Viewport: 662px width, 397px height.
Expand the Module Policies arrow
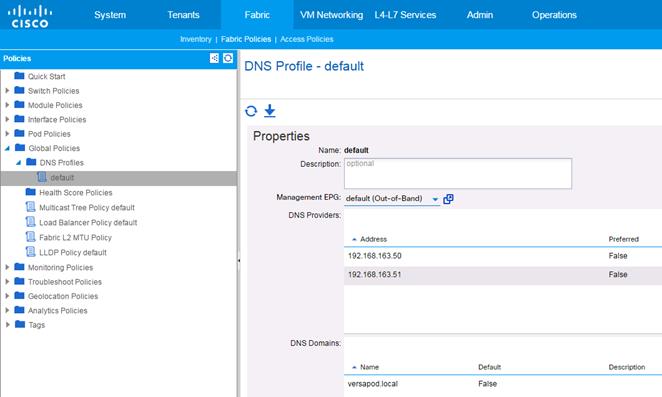click(x=7, y=105)
